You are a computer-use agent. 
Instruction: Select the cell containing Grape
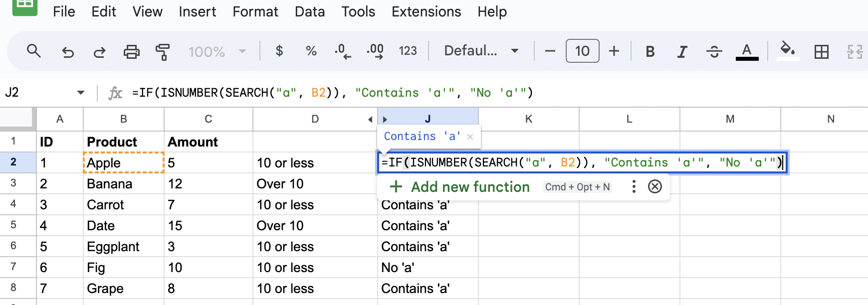124,289
